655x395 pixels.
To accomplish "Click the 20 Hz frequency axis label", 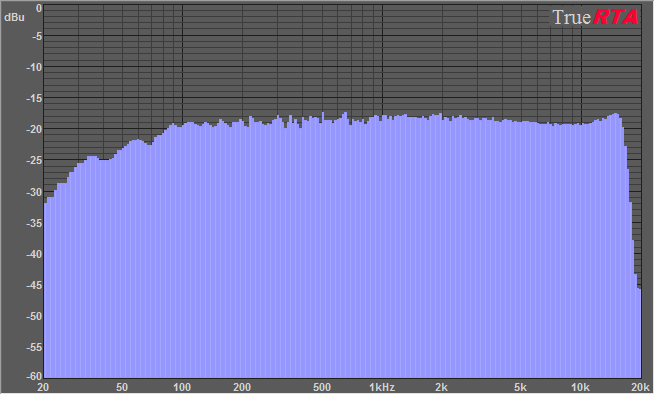I will [x=43, y=387].
